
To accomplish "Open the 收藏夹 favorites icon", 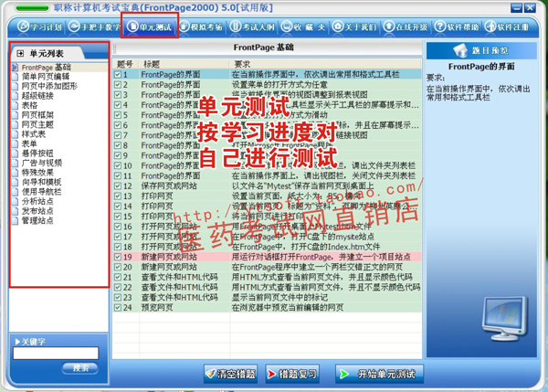I will pyautogui.click(x=303, y=27).
